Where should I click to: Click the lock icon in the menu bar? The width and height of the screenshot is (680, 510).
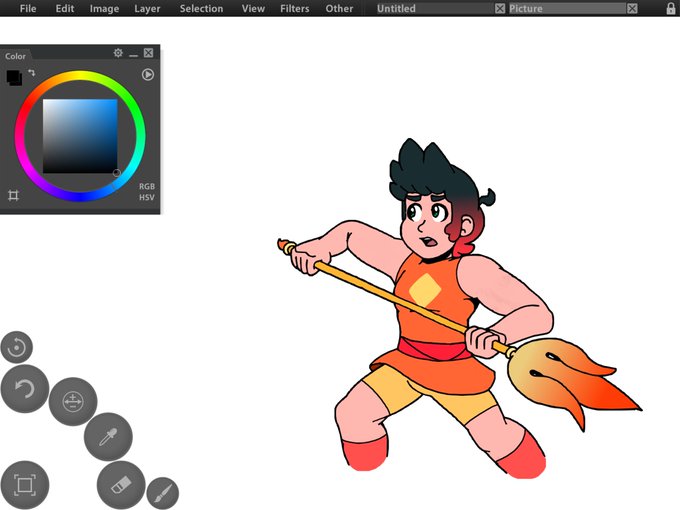[670, 8]
